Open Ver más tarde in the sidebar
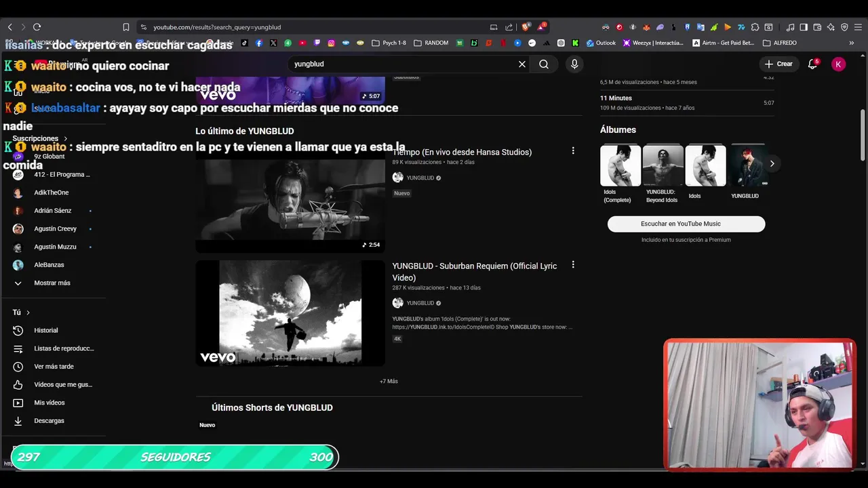The width and height of the screenshot is (868, 488). 52,367
